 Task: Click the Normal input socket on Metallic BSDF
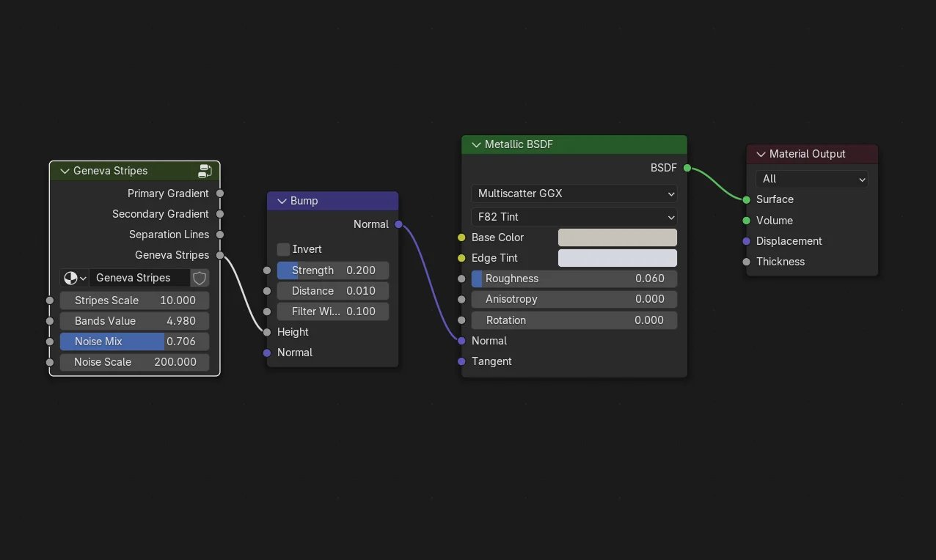coord(461,340)
